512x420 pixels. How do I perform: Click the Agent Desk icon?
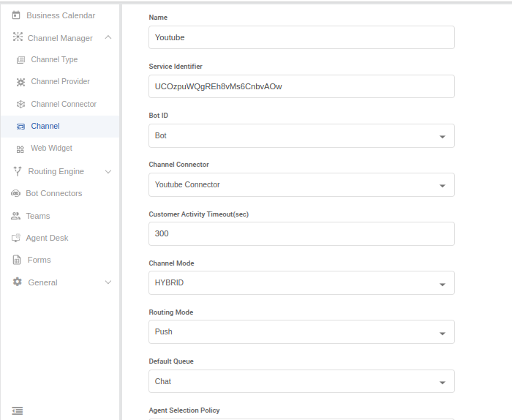tap(16, 238)
